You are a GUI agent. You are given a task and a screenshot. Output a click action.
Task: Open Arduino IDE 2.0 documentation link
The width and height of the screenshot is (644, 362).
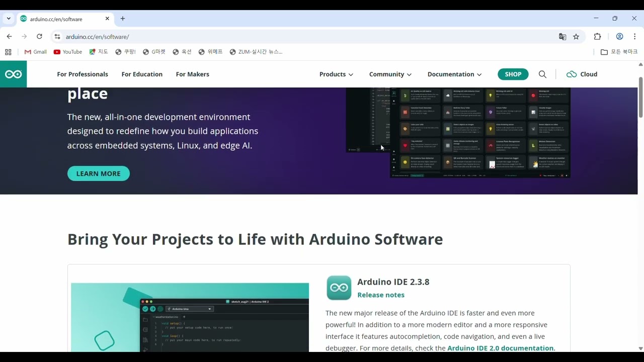[501, 348]
